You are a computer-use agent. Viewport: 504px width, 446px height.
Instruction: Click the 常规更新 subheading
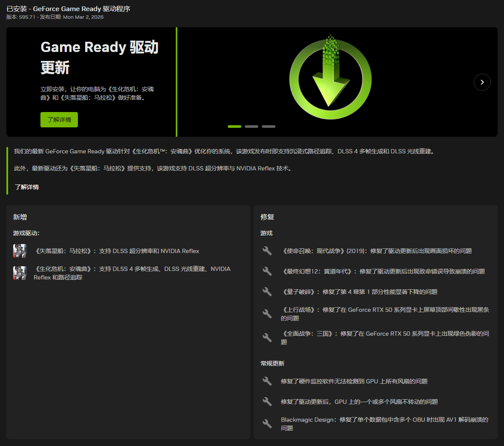coord(272,363)
